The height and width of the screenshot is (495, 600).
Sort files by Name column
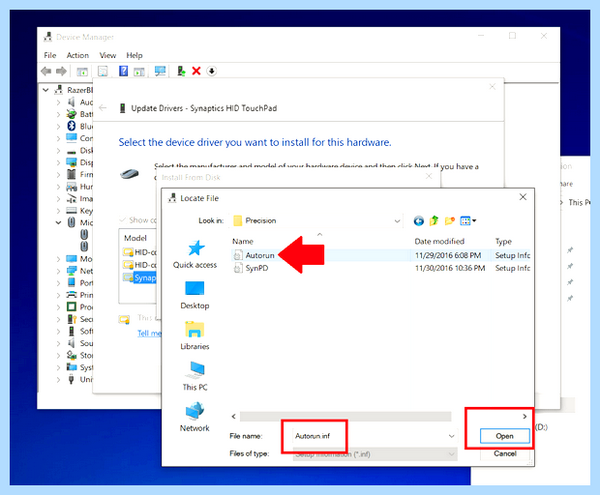tap(243, 241)
